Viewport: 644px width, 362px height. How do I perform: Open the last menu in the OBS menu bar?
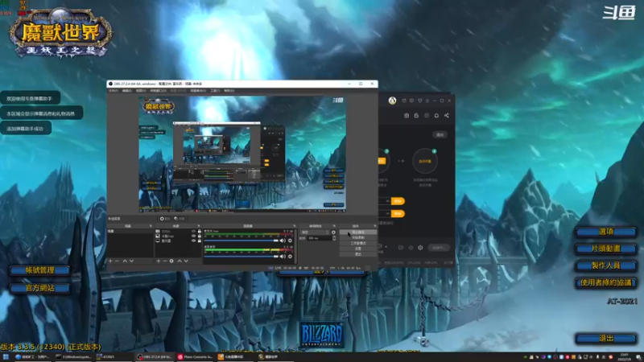tap(229, 91)
